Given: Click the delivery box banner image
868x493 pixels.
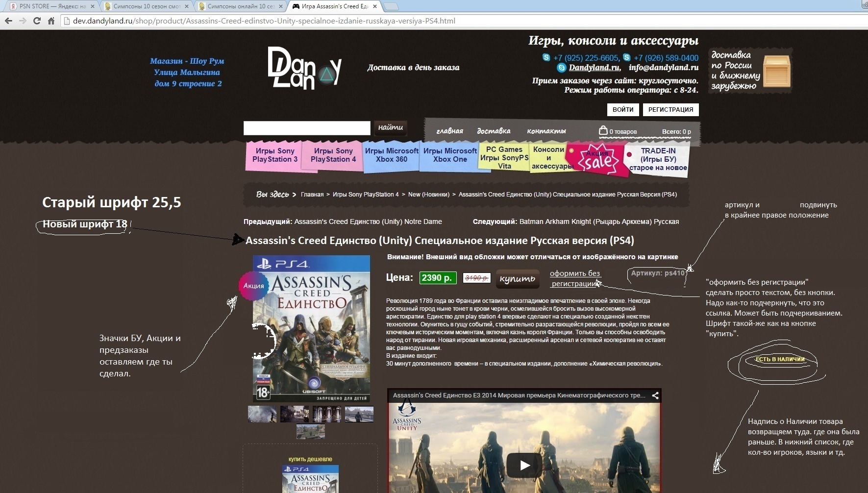Looking at the screenshot, I should point(751,70).
